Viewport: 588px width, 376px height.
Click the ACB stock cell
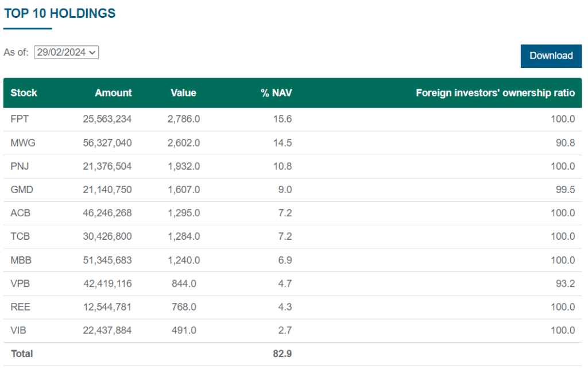[x=20, y=213]
